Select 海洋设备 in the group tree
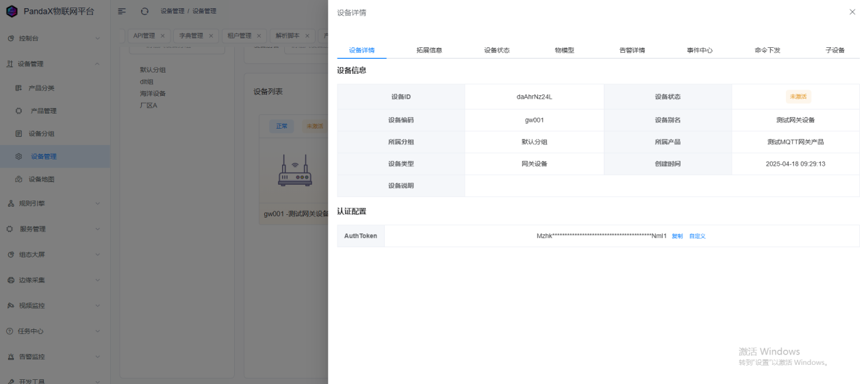The height and width of the screenshot is (384, 868). [x=153, y=93]
